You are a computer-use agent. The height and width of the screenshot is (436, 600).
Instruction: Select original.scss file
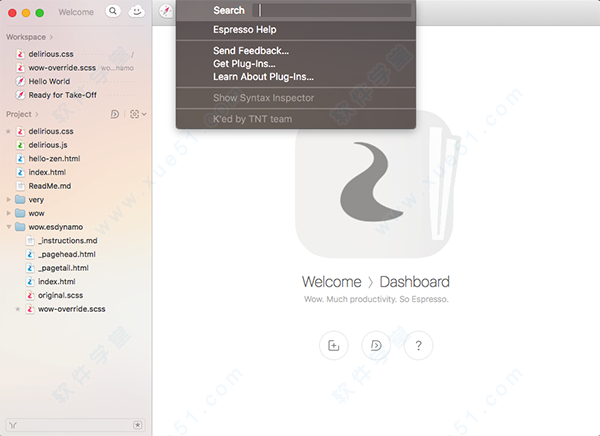pyautogui.click(x=60, y=296)
